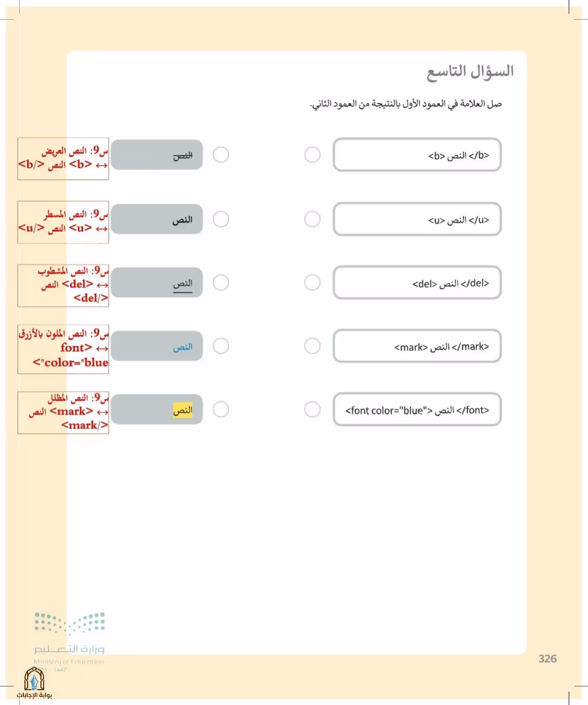Select the radio circle beside the <b> tag box
588x705 pixels.
(312, 154)
